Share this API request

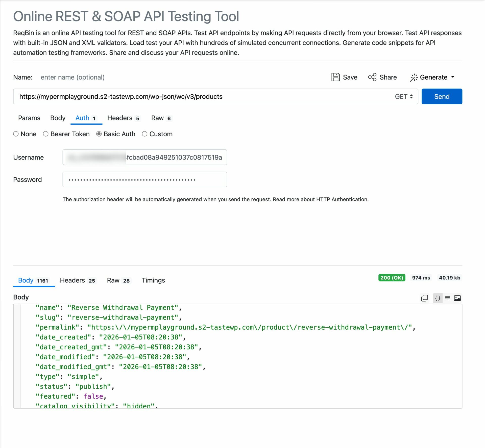click(382, 77)
